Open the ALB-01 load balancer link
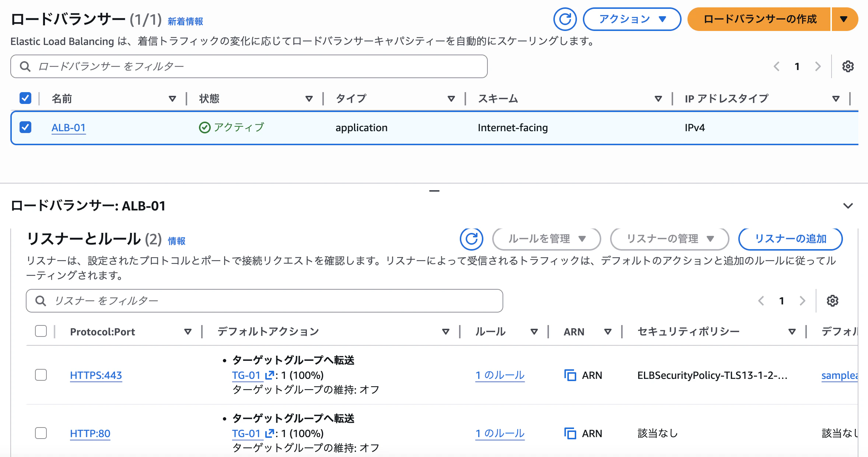 69,128
